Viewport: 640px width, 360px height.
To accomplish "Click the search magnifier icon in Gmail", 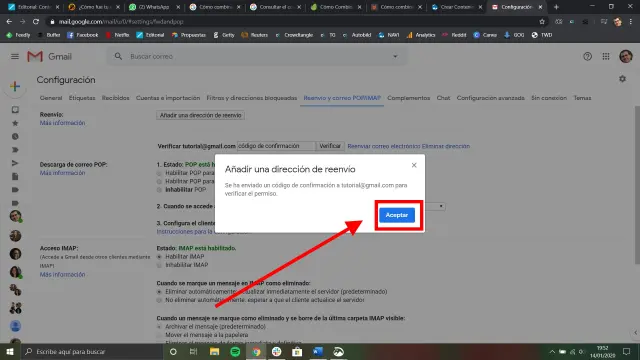I will point(118,56).
